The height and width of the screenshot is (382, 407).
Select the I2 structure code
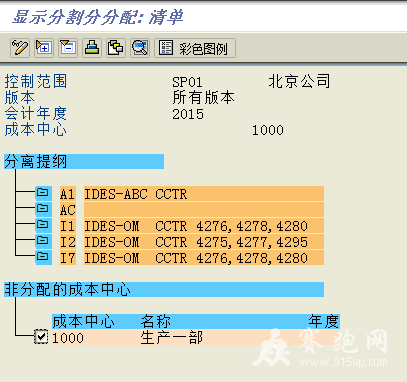pos(68,242)
